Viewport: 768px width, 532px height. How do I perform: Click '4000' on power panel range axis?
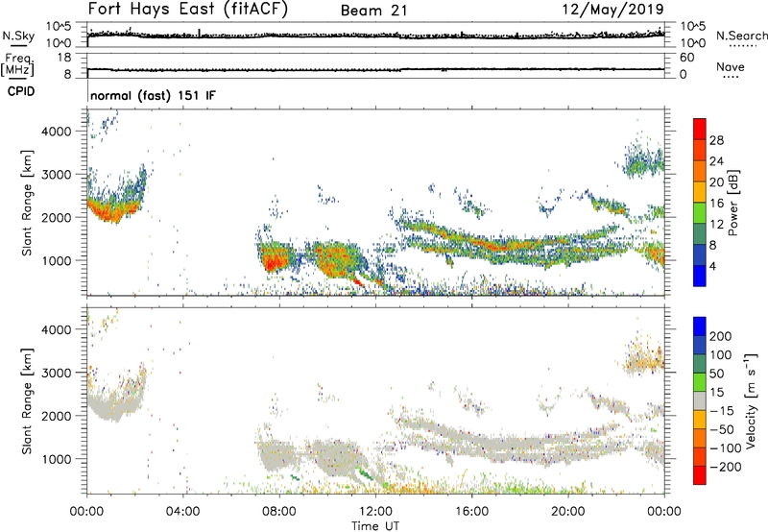point(57,132)
